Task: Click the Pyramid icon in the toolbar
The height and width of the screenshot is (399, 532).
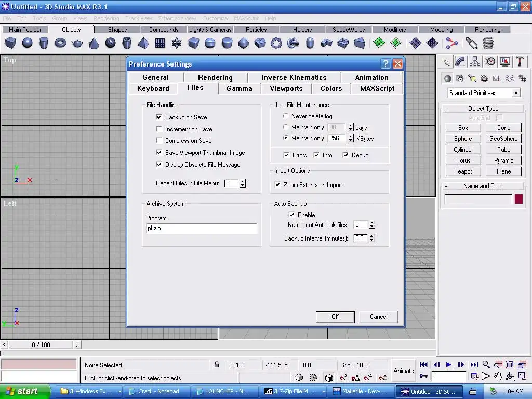Action: coord(143,43)
